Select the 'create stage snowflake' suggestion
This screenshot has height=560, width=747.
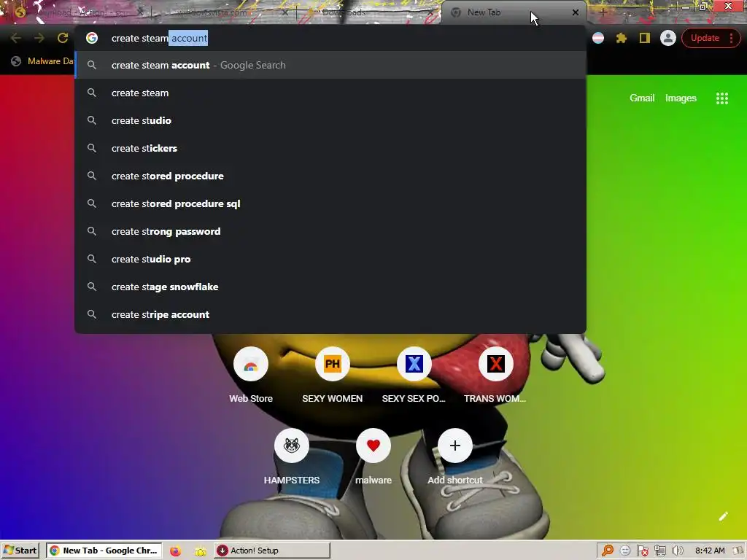click(330, 287)
